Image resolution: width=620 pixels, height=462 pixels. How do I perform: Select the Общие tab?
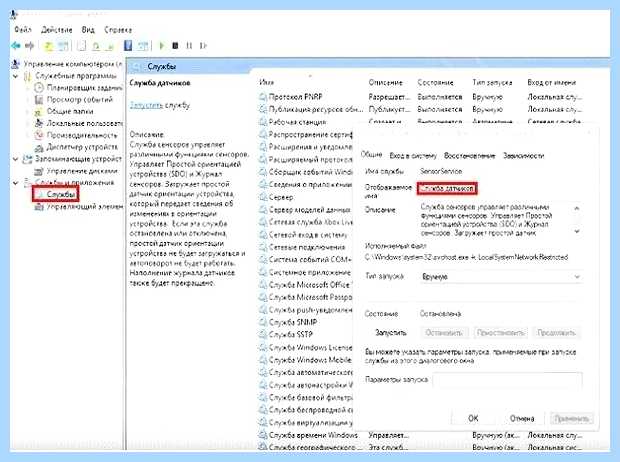pos(371,155)
